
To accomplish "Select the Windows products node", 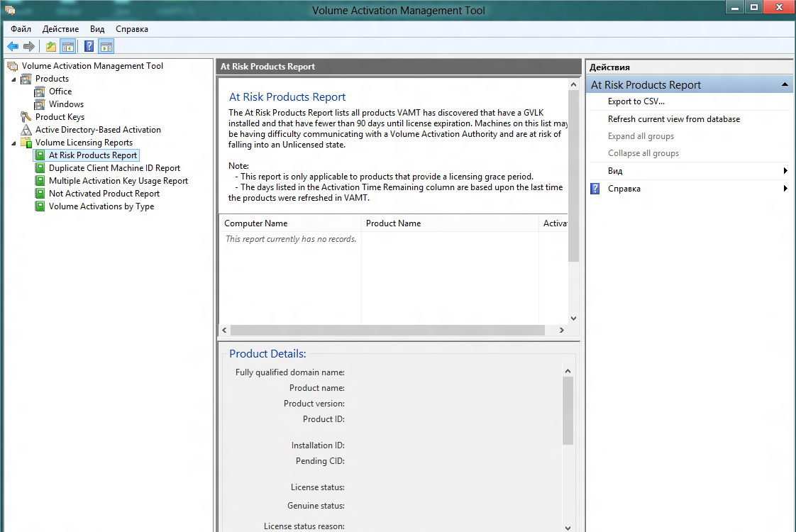I will tap(66, 104).
